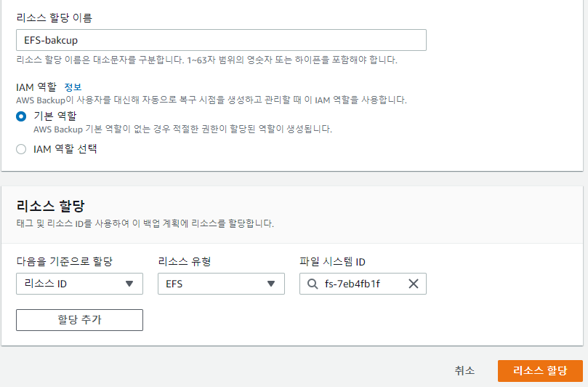Choose the IAM 역할 선택 radio option
The width and height of the screenshot is (588, 387).
coord(21,149)
